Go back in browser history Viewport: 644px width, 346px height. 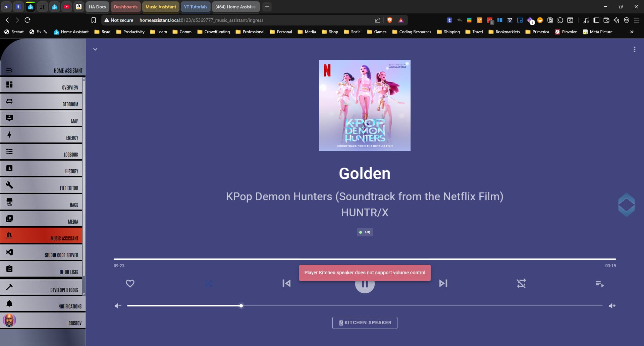point(7,20)
